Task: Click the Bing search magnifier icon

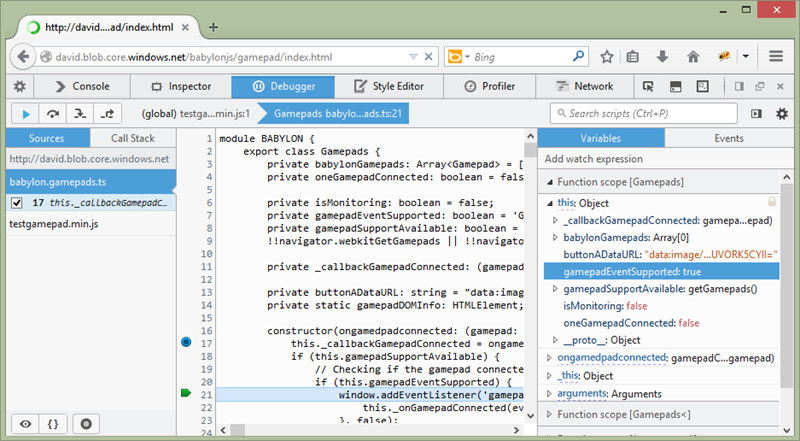Action: [578, 56]
